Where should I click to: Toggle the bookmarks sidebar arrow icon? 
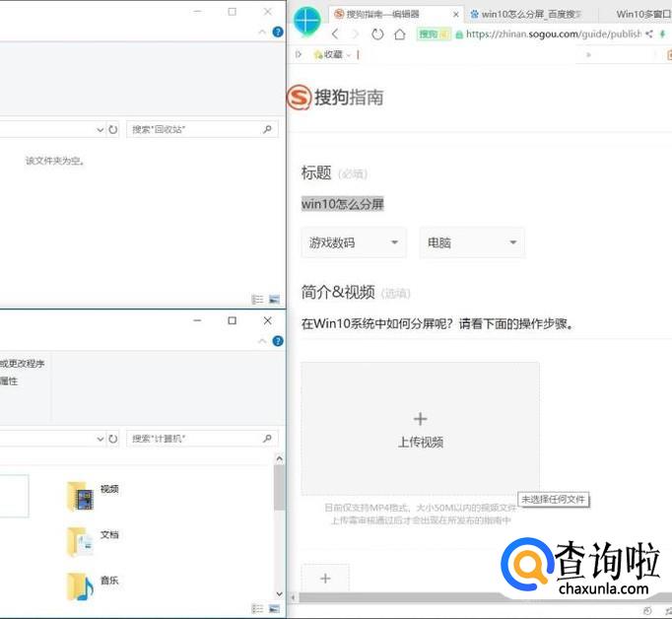(x=299, y=54)
